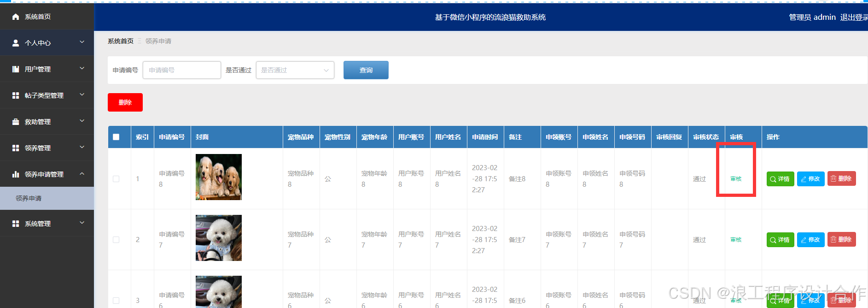Click the 备注7 cell in row 2
This screenshot has height=308, width=868.
(517, 240)
